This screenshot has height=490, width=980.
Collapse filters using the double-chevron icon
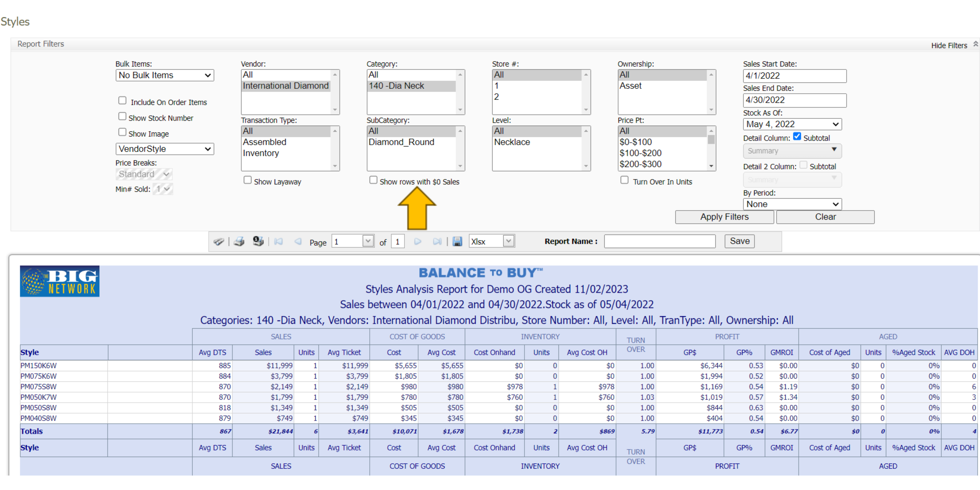[975, 44]
